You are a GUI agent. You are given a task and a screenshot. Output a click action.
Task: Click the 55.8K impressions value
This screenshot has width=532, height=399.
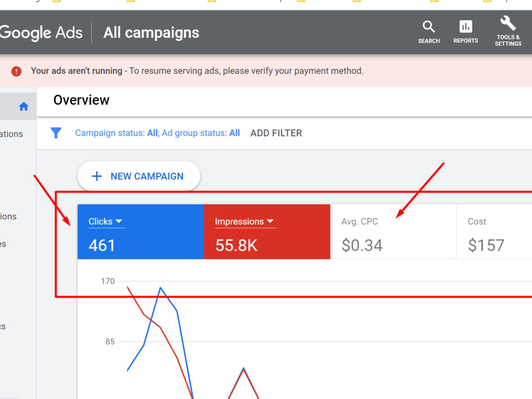coord(237,245)
